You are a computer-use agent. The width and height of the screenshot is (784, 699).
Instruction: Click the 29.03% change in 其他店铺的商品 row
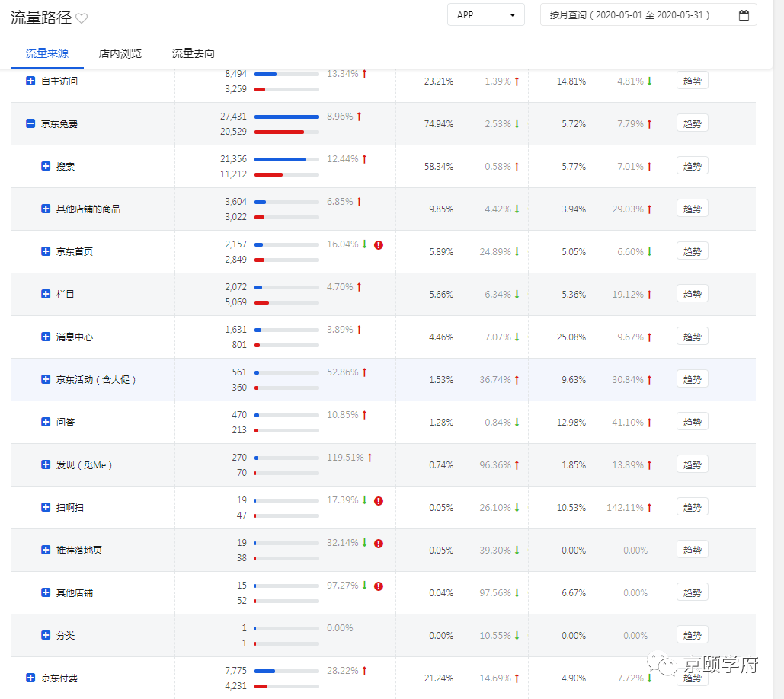(628, 209)
